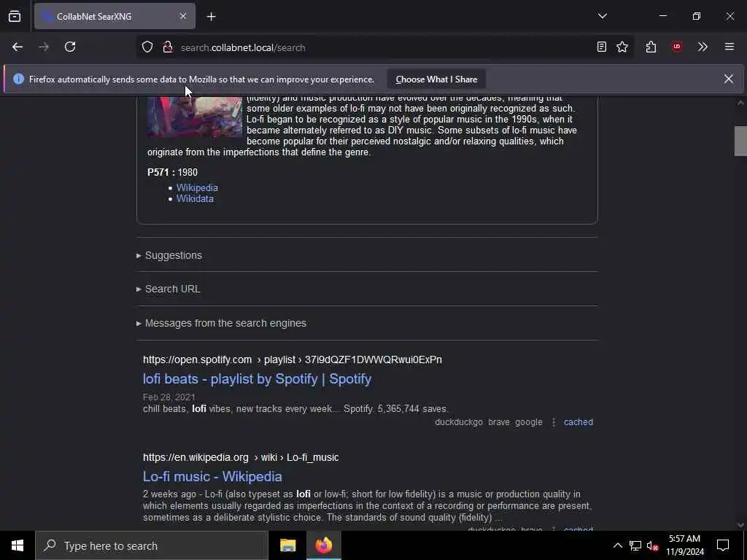The image size is (747, 560).
Task: Open the uBlock Origin extension icon
Action: point(677,47)
